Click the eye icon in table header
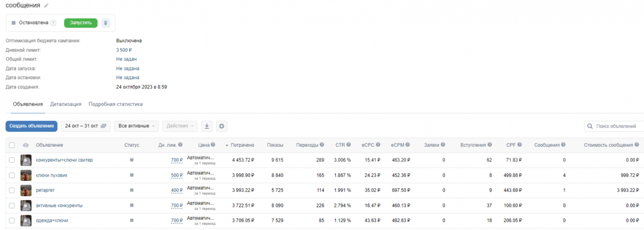The width and height of the screenshot is (644, 230). point(26,145)
